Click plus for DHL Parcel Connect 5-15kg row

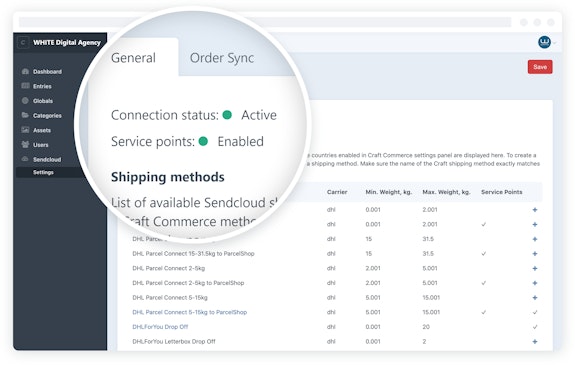pyautogui.click(x=535, y=298)
